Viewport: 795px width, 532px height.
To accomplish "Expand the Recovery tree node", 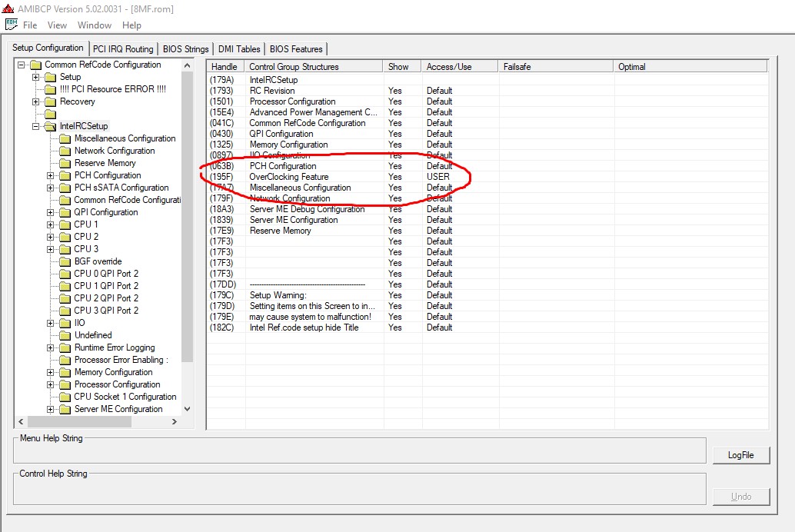I will pyautogui.click(x=35, y=101).
